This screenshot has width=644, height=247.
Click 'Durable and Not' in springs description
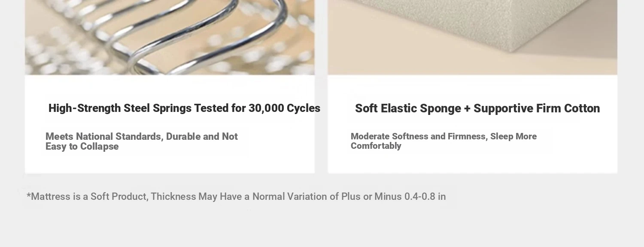pos(202,137)
